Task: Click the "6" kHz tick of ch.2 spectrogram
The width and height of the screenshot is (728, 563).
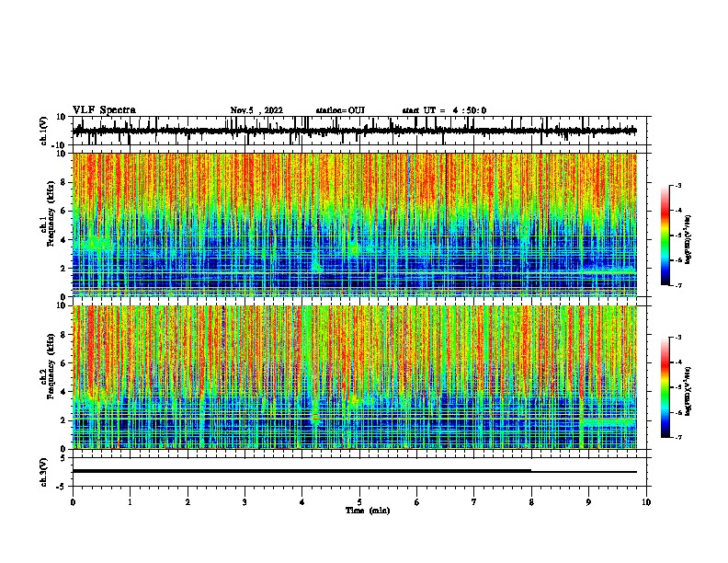Action: click(x=63, y=363)
